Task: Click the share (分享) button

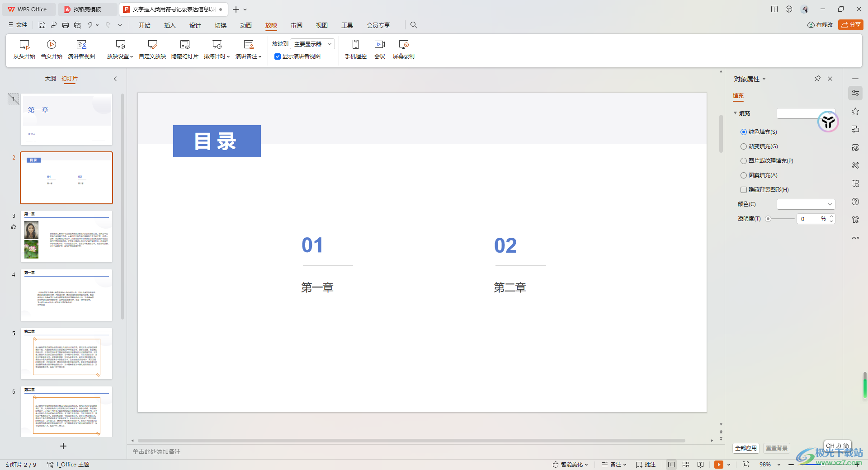Action: [851, 25]
